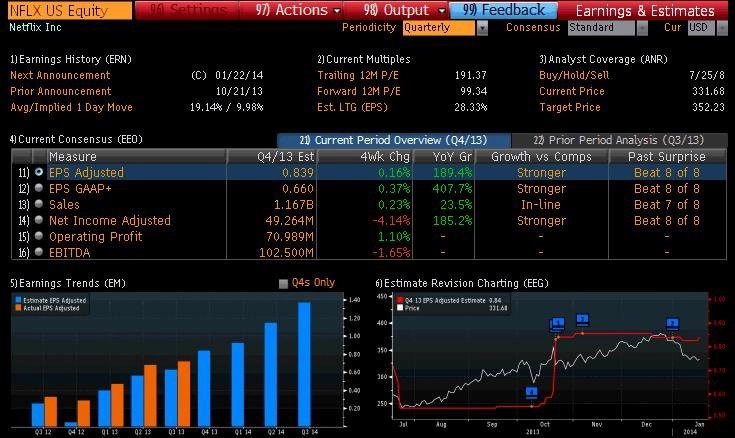The image size is (735, 438).
Task: Click the Net Income Adjusted 4Wk change -4.14%
Action: point(391,220)
